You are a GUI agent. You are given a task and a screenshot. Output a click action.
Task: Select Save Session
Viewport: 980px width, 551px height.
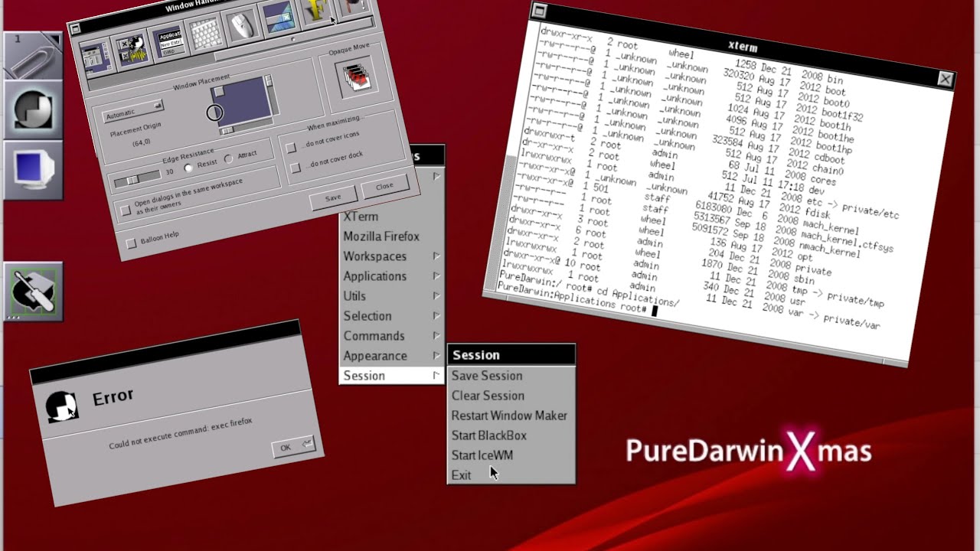click(511, 376)
